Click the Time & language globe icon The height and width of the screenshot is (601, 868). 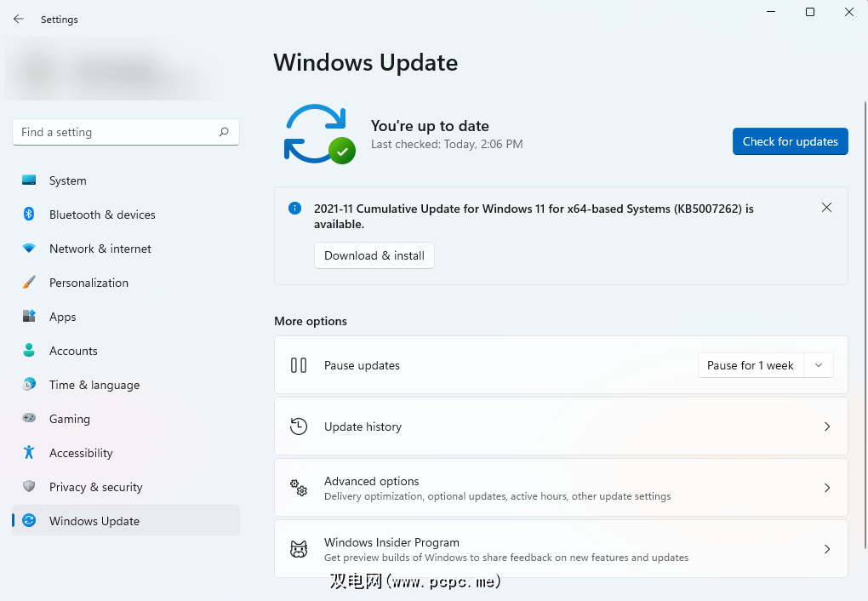pos(29,384)
